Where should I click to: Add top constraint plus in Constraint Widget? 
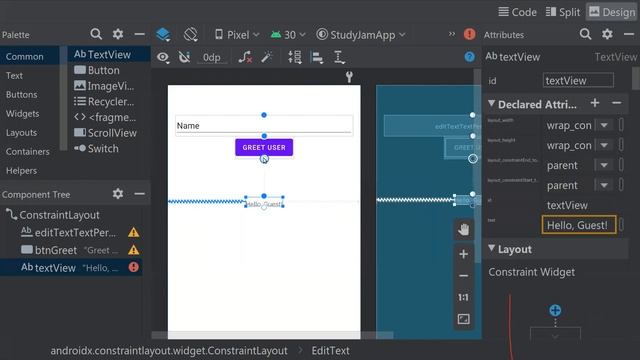pos(555,311)
